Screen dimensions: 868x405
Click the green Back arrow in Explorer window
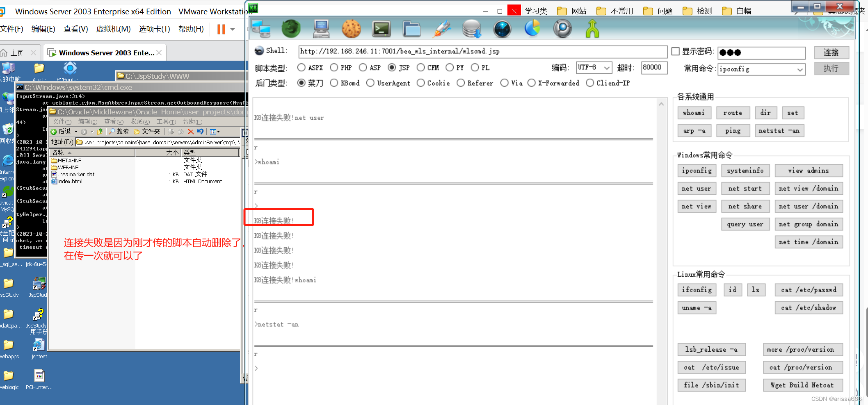click(53, 132)
